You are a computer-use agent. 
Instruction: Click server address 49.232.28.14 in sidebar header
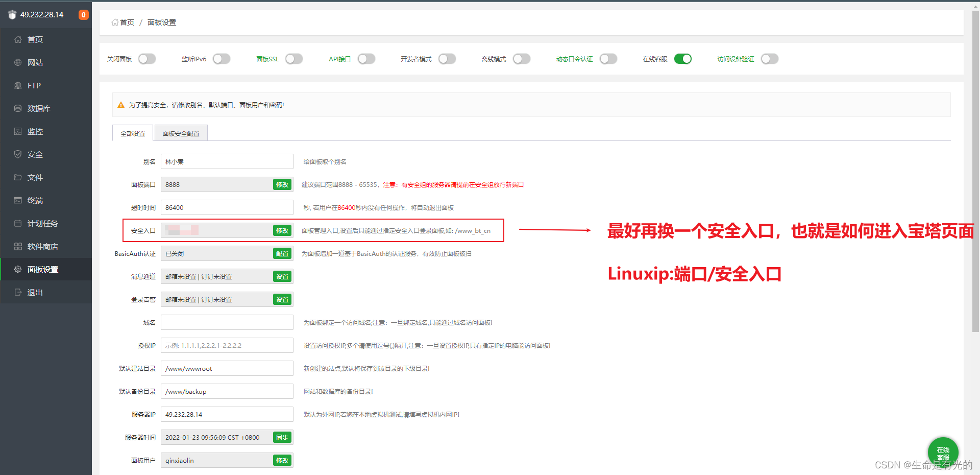(42, 15)
